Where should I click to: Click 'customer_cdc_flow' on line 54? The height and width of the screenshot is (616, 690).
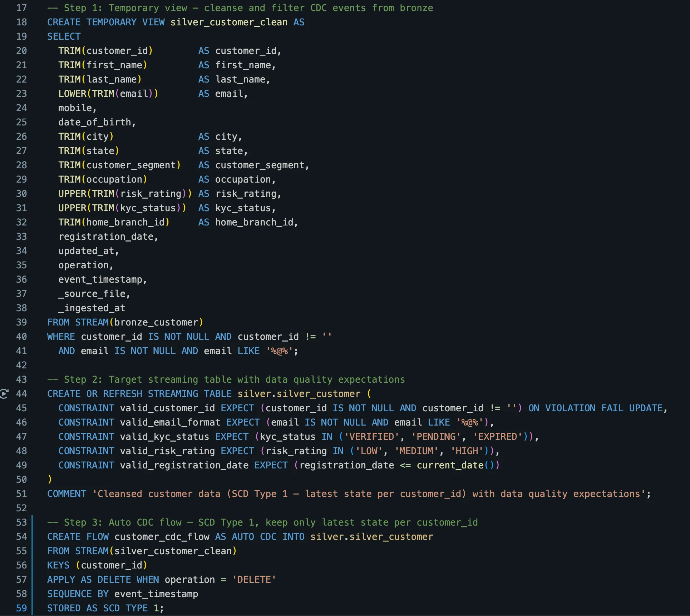click(162, 537)
